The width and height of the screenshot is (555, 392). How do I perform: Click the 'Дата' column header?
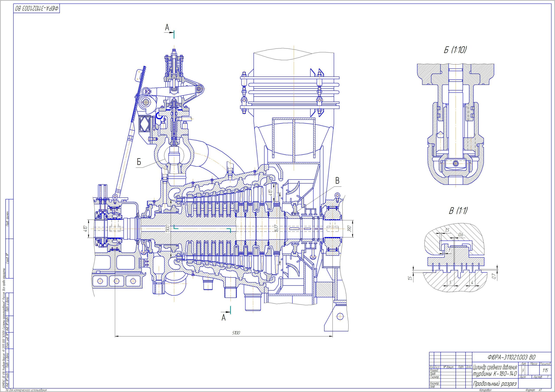pos(469,367)
